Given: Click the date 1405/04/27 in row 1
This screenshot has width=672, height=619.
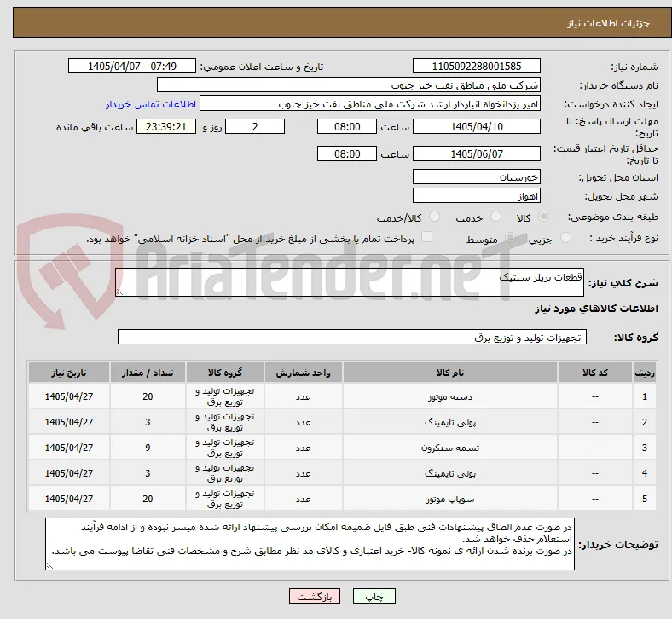Looking at the screenshot, I should (69, 396).
